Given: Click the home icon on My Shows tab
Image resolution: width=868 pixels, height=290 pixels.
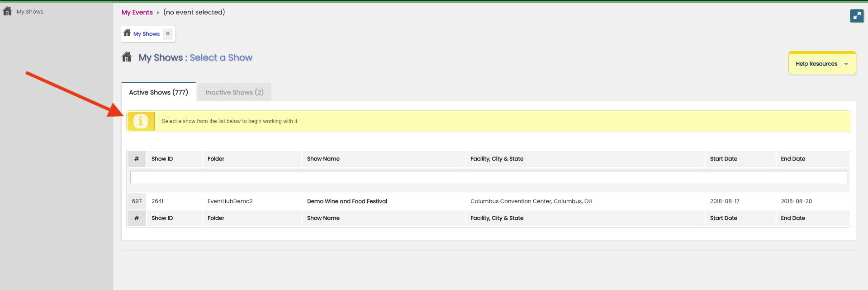Looking at the screenshot, I should pyautogui.click(x=127, y=33).
